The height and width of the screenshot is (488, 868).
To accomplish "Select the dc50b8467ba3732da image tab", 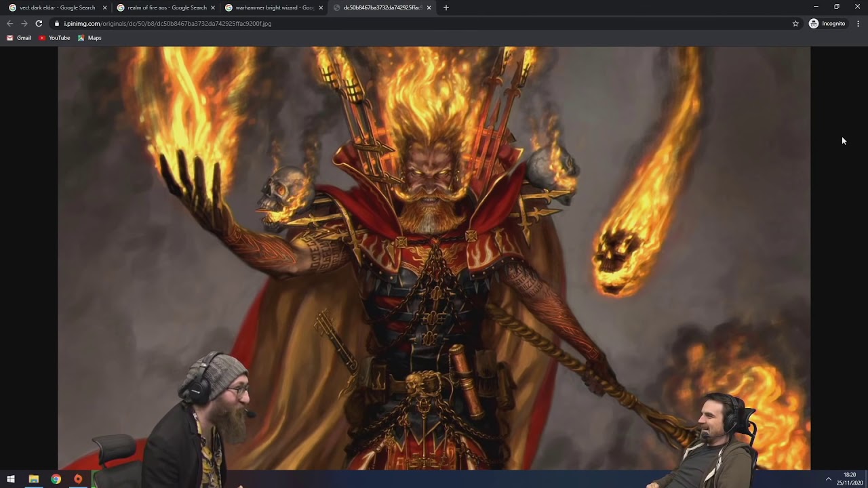I will pos(382,7).
